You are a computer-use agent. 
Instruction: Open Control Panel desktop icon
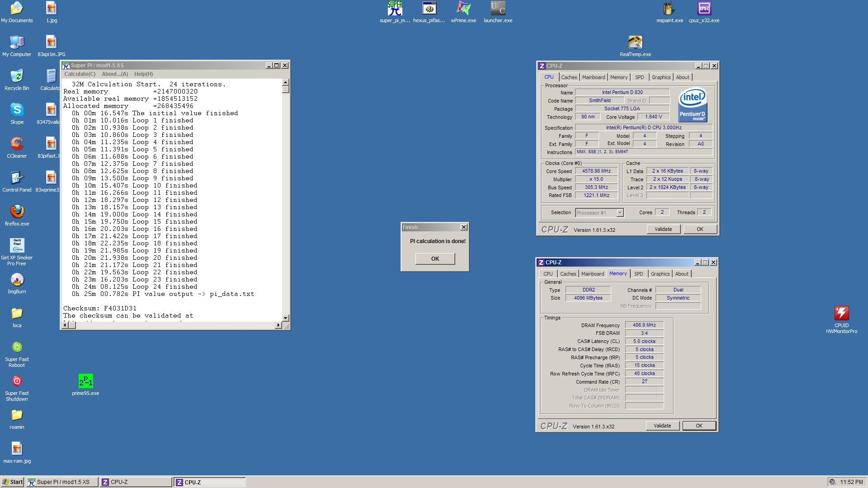(x=17, y=181)
